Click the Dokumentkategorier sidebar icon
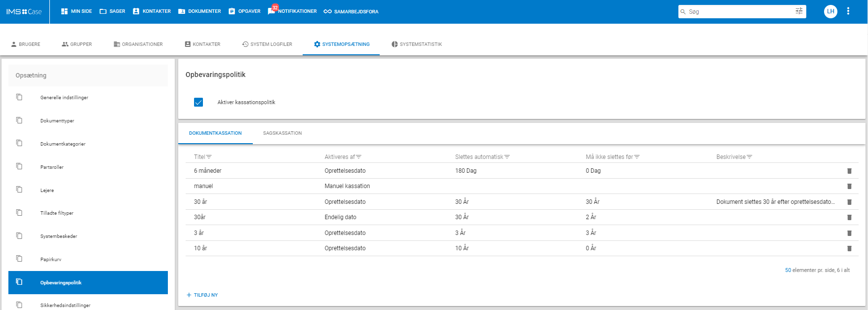868x310 pixels. (x=19, y=143)
